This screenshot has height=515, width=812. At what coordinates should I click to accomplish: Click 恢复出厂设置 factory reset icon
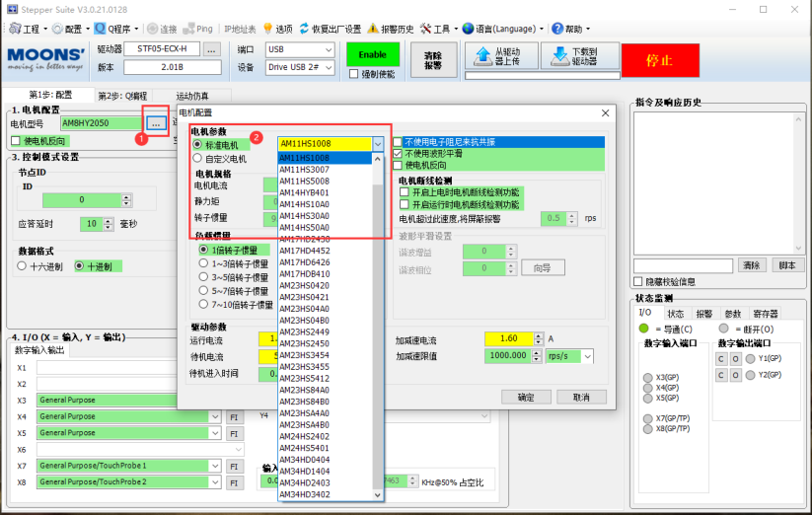click(332, 29)
